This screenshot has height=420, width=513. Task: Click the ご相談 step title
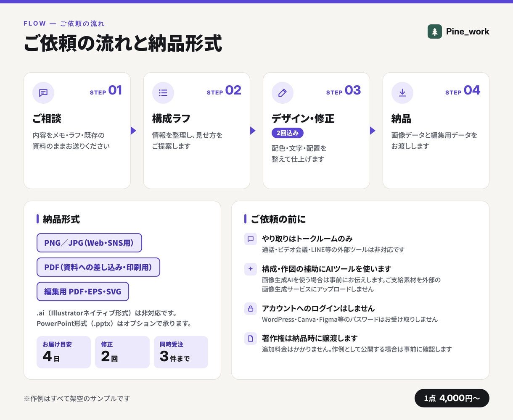(47, 118)
